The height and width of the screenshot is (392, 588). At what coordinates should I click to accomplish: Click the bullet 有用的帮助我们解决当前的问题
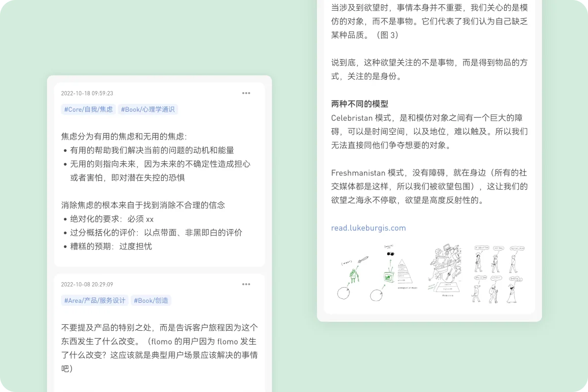coord(152,150)
